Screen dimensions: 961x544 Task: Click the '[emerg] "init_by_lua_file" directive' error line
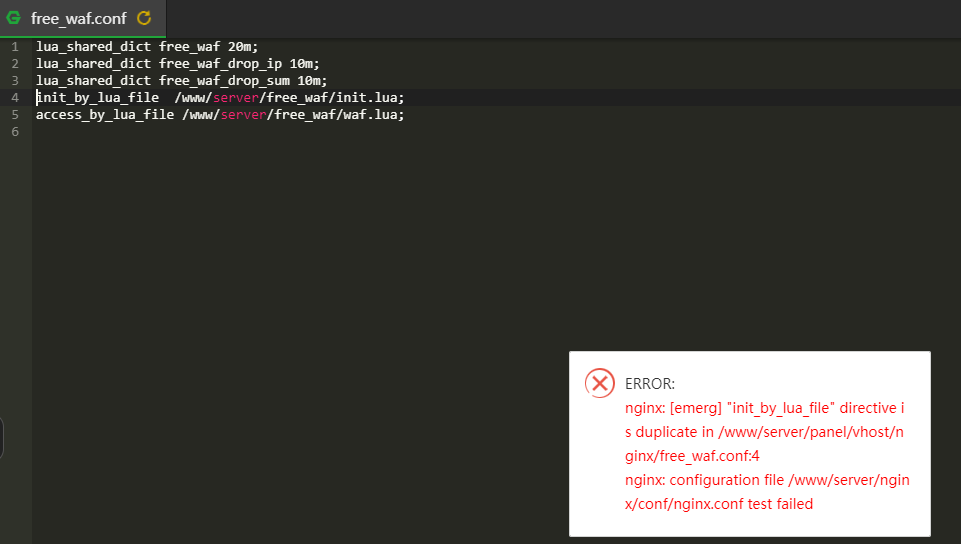pyautogui.click(x=764, y=408)
